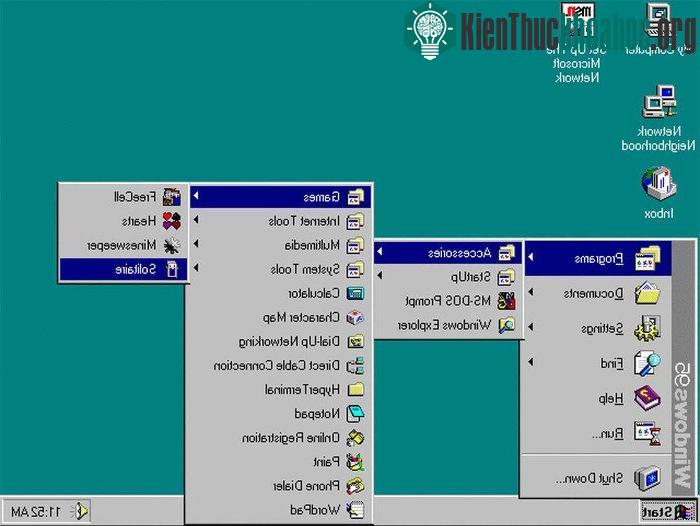Screen dimensions: 700x526
Task: Expand the Multimedia submenu arrow
Action: tap(196, 244)
